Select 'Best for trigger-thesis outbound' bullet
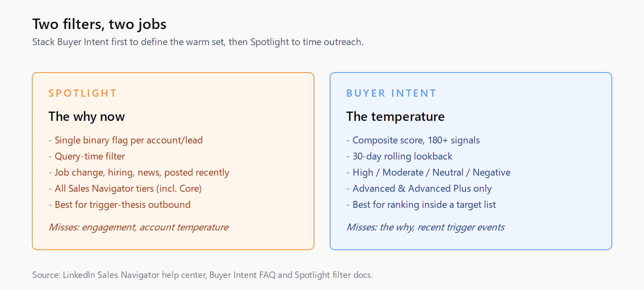The width and height of the screenshot is (644, 290). 120,205
